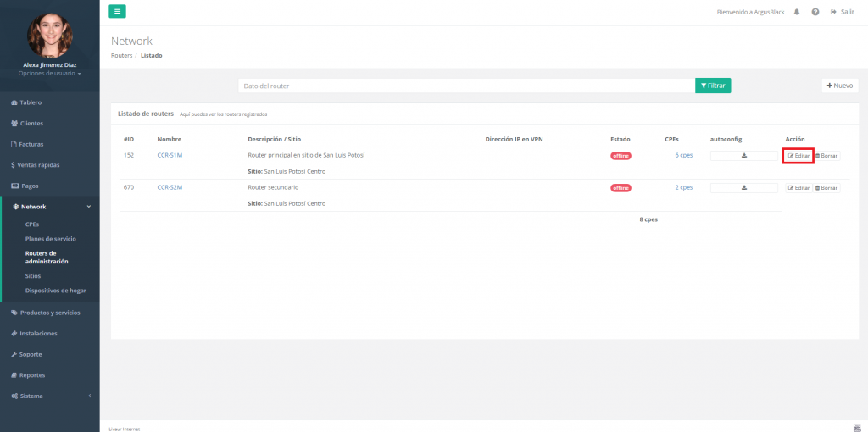The image size is (868, 432).
Task: Log out using the Salir link
Action: (x=842, y=12)
